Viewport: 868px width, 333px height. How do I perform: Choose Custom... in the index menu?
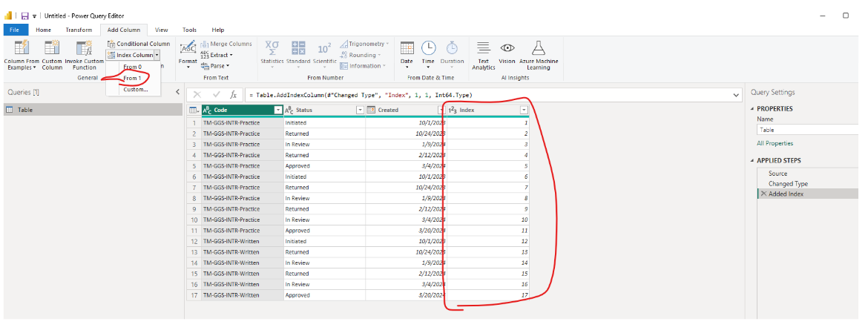(x=136, y=90)
